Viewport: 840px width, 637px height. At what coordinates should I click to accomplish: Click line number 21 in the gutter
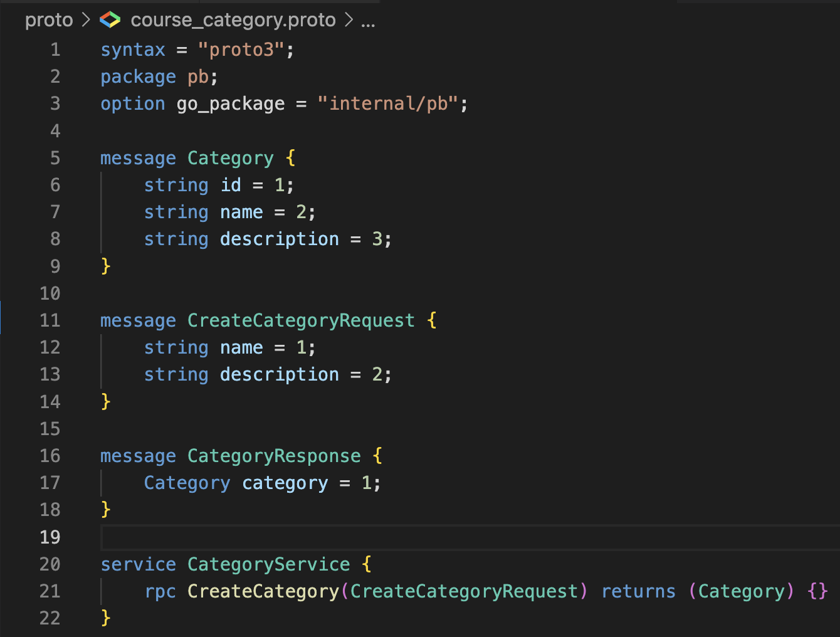click(50, 591)
